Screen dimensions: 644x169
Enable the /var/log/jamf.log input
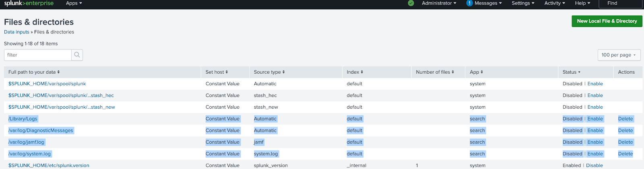[595, 142]
